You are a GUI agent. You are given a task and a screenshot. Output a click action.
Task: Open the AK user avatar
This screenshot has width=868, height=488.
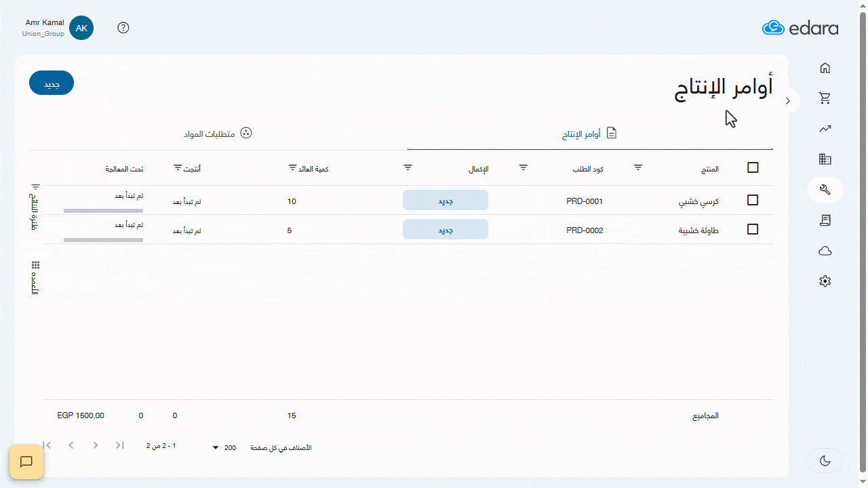(81, 28)
